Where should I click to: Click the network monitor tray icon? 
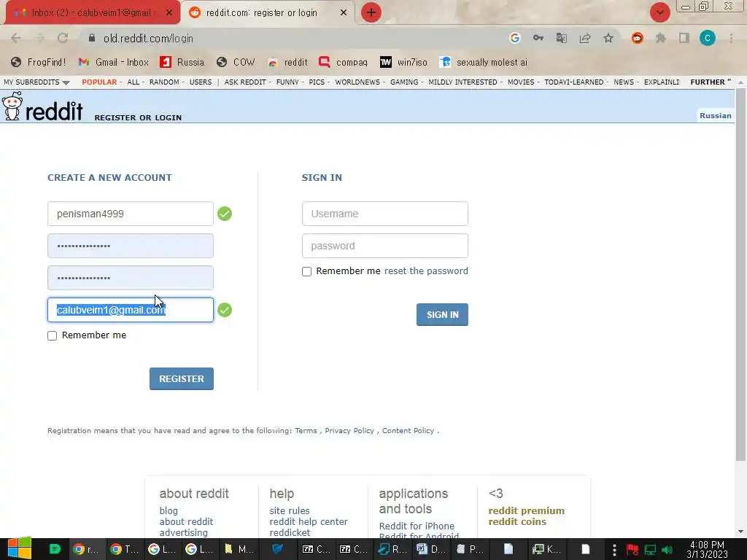pos(650,550)
